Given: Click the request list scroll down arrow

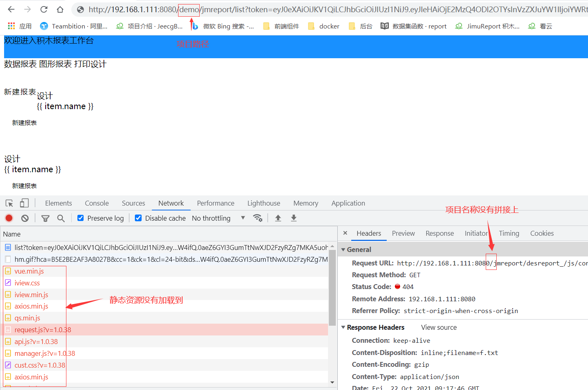Looking at the screenshot, I should pyautogui.click(x=332, y=382).
